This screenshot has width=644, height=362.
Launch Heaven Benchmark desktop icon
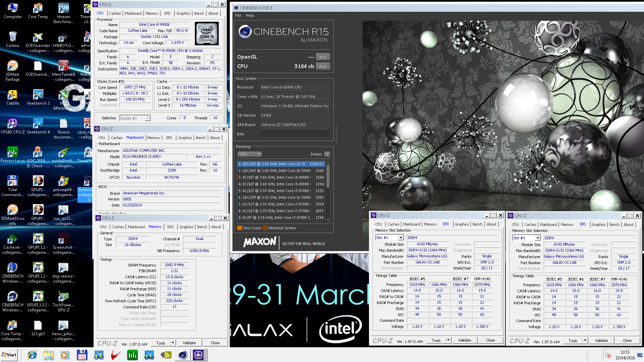(x=63, y=13)
